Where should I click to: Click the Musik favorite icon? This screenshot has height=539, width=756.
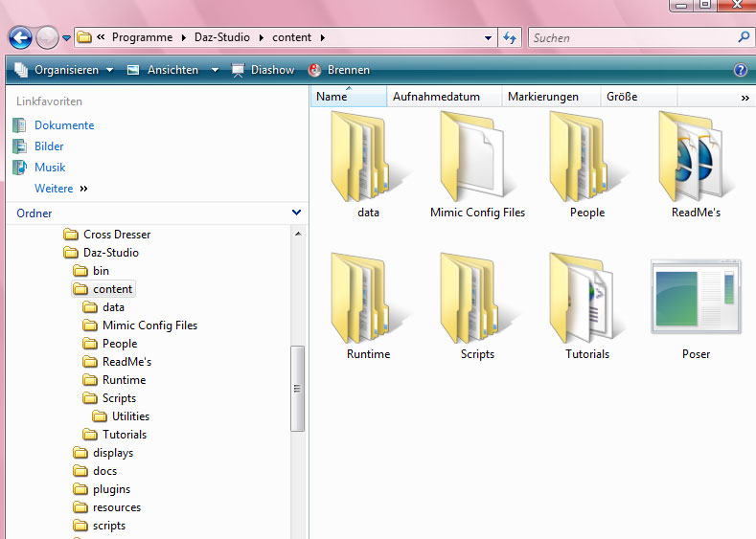(x=19, y=168)
